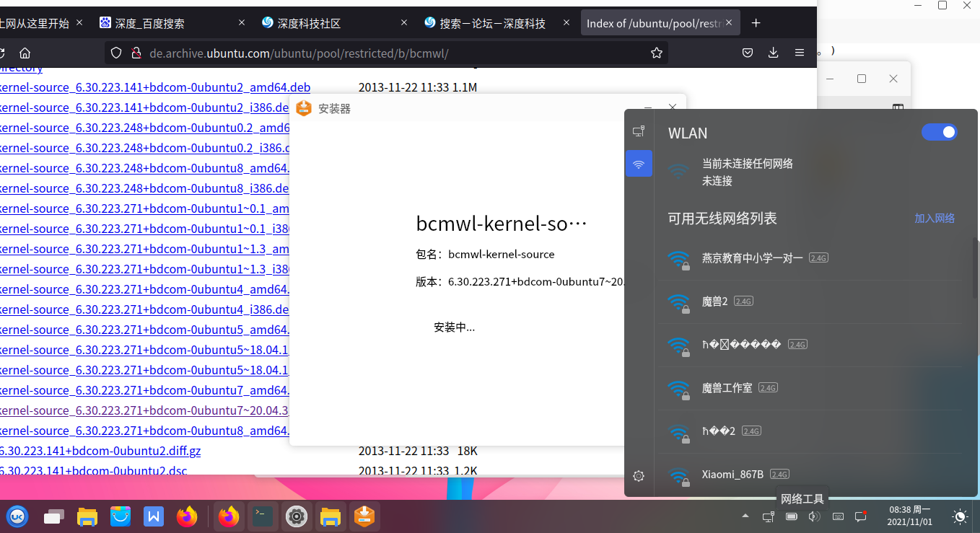The height and width of the screenshot is (533, 980).
Task: Open the terminal icon in the taskbar
Action: (x=263, y=516)
